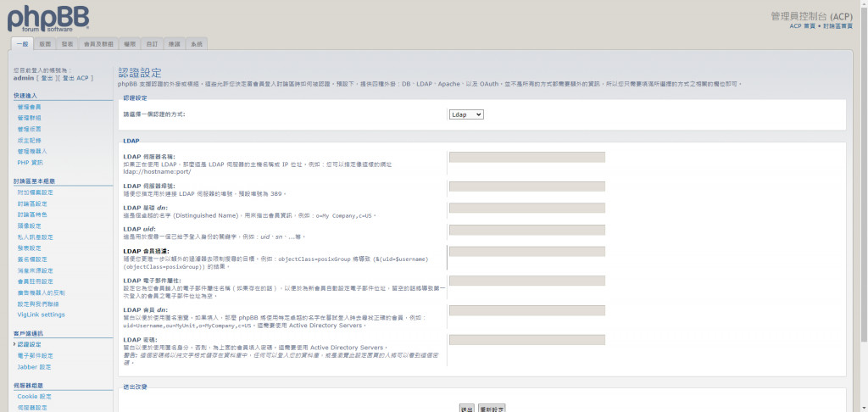The image size is (868, 412).
Task: Click the 重新設定 reset button
Action: (x=492, y=409)
